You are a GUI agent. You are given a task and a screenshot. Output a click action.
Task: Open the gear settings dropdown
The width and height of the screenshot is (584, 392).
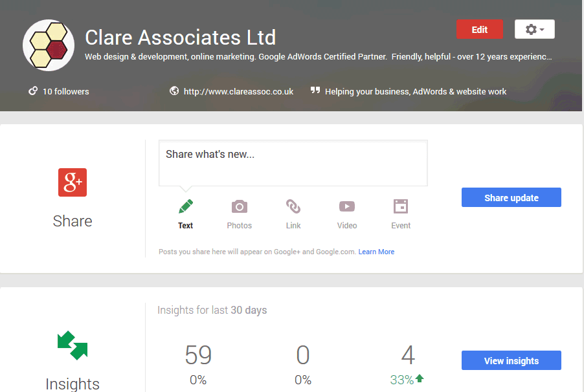(x=534, y=29)
